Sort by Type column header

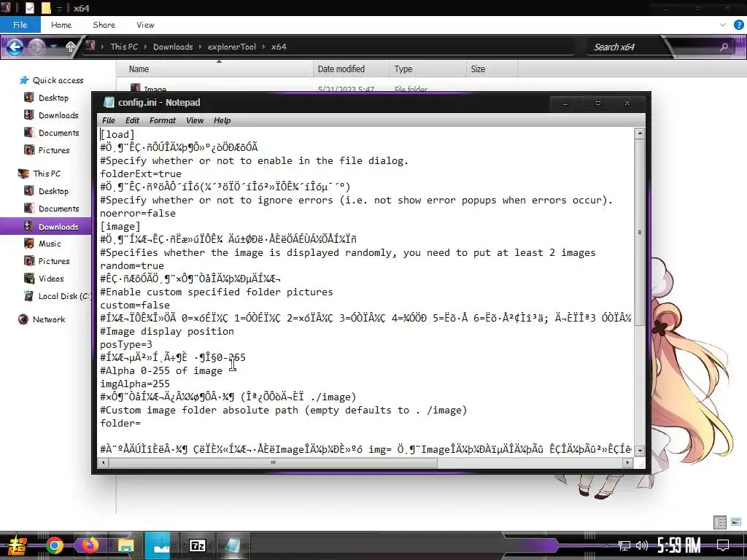(427, 69)
